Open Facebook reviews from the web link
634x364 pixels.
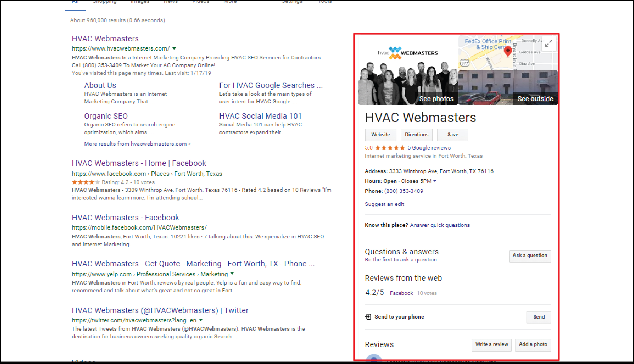pos(401,293)
